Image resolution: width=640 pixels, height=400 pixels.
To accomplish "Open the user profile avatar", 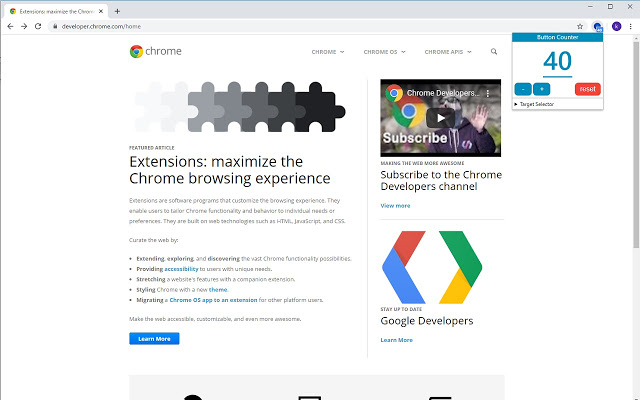I will tap(616, 27).
